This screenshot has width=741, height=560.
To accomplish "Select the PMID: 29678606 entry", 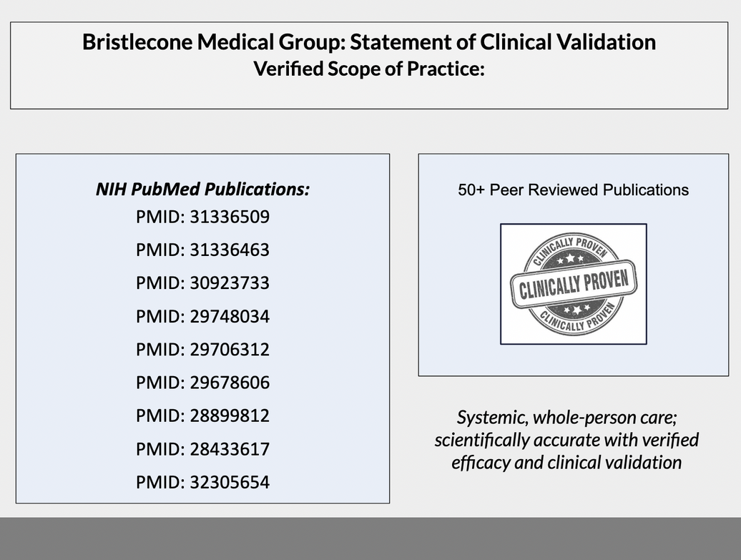I will (x=202, y=383).
